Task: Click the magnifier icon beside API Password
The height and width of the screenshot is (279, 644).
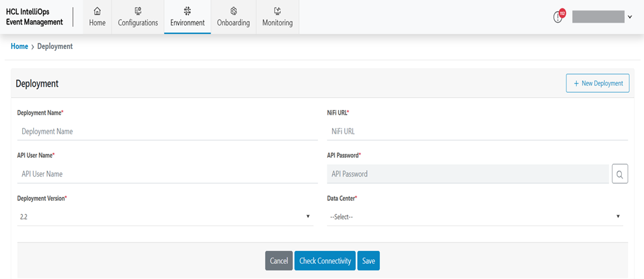Action: (x=620, y=174)
